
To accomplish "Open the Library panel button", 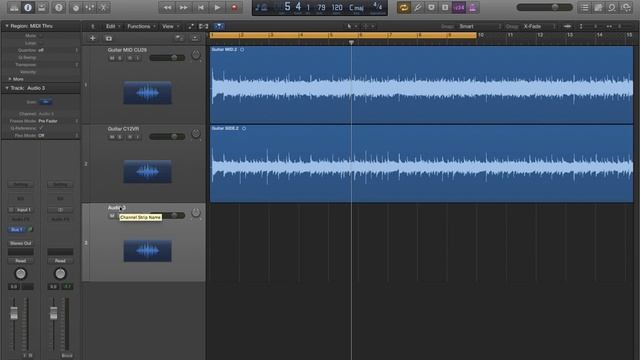I will [x=14, y=7].
